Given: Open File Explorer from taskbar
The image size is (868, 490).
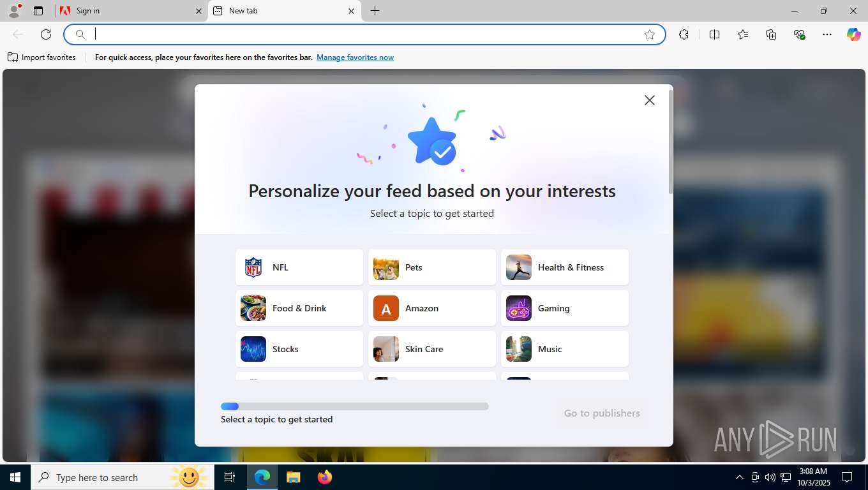Looking at the screenshot, I should (293, 477).
